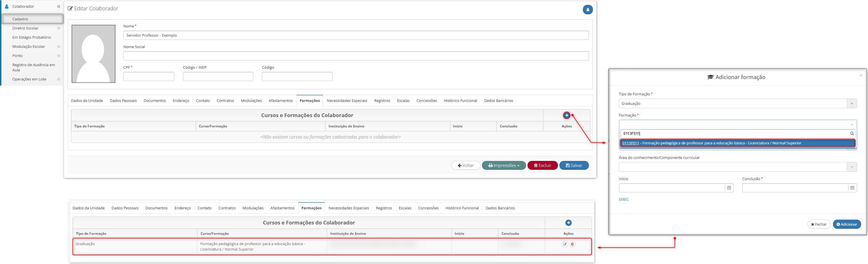This screenshot has height=264, width=868.
Task: Switch to upper Concessões tab
Action: [x=427, y=101]
